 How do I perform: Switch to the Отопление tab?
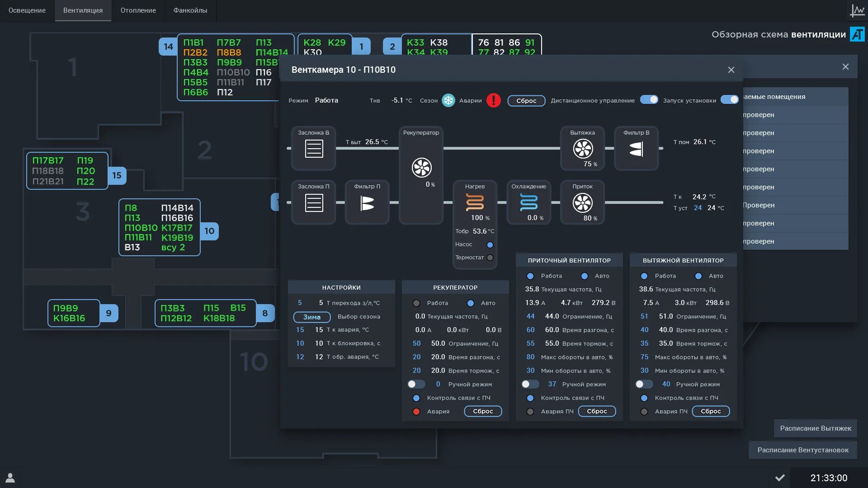pyautogui.click(x=138, y=10)
